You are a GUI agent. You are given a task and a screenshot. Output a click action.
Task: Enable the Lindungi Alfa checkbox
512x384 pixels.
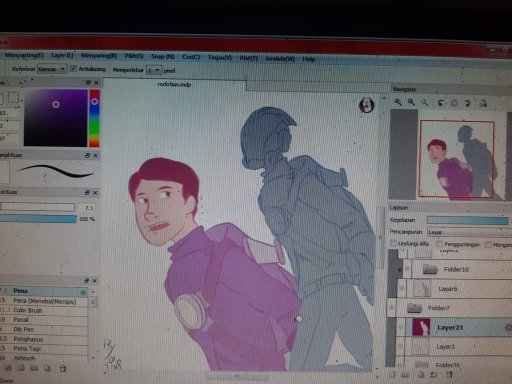tap(394, 243)
